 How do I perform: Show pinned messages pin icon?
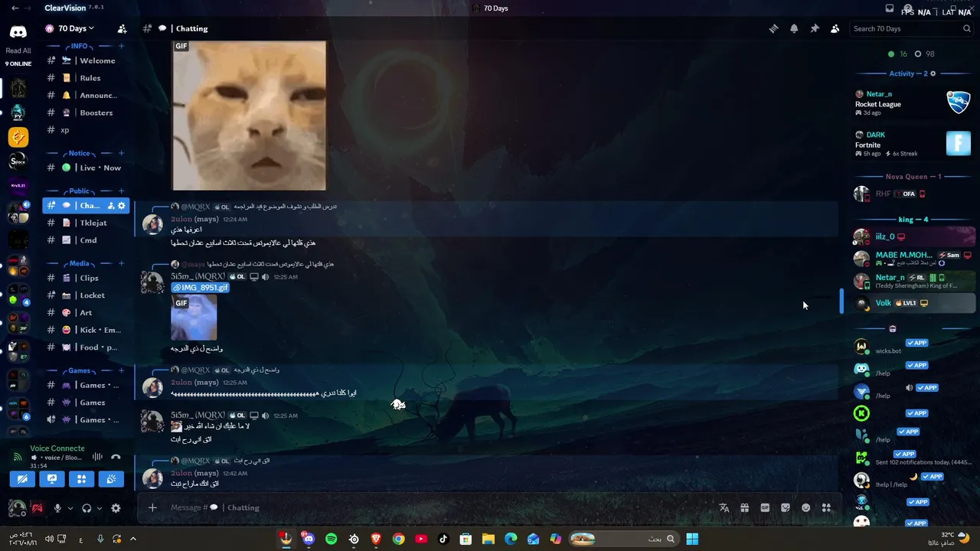click(815, 28)
